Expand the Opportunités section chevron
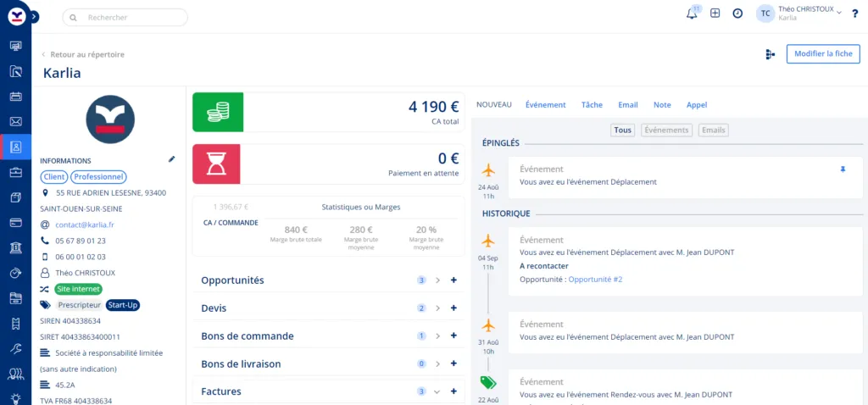 437,280
